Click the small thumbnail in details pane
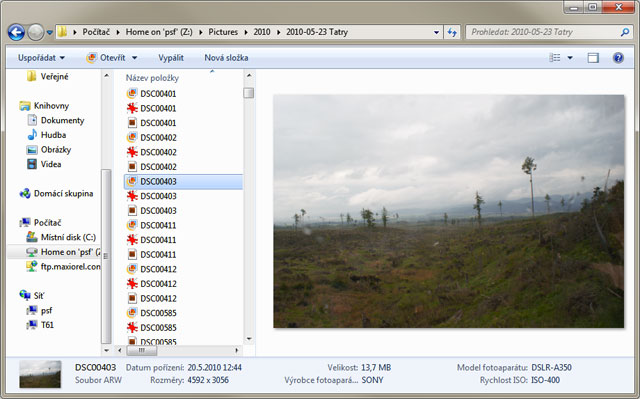 pos(40,374)
